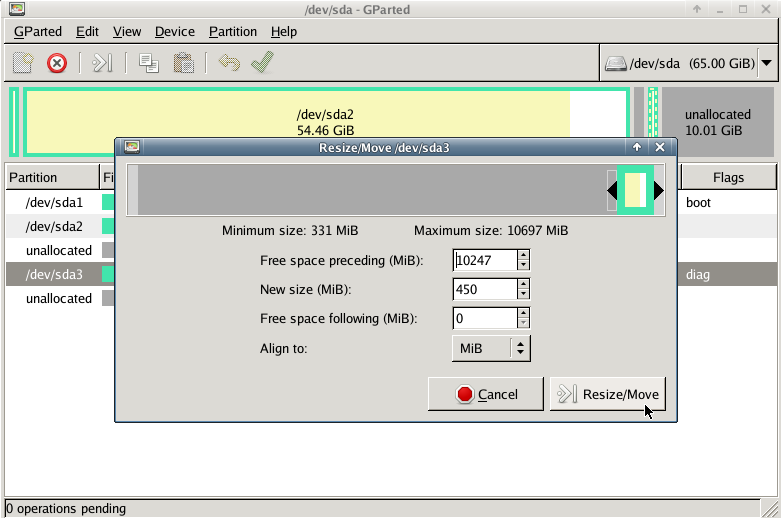The height and width of the screenshot is (518, 781).
Task: Click the roll-up arrow in dialog titlebar
Action: pos(636,147)
